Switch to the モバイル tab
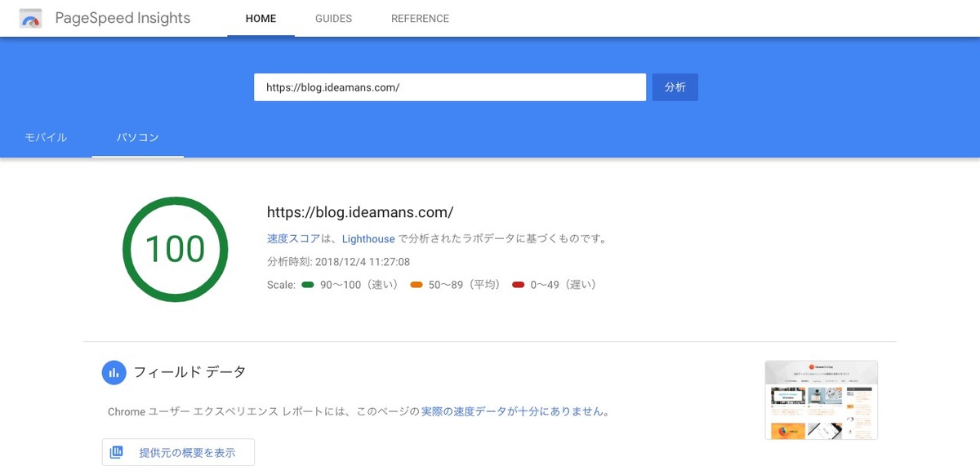The image size is (980, 466). [x=46, y=137]
